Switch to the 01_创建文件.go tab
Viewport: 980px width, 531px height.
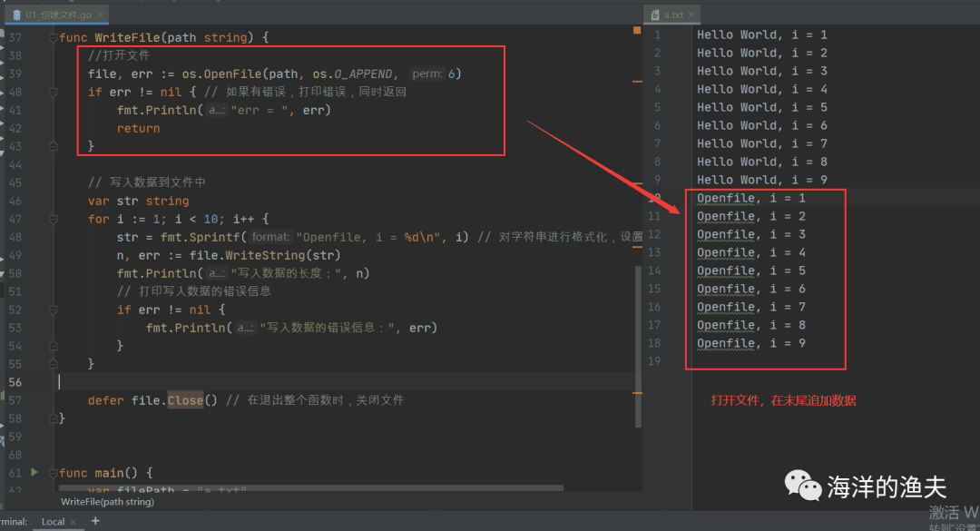click(56, 15)
